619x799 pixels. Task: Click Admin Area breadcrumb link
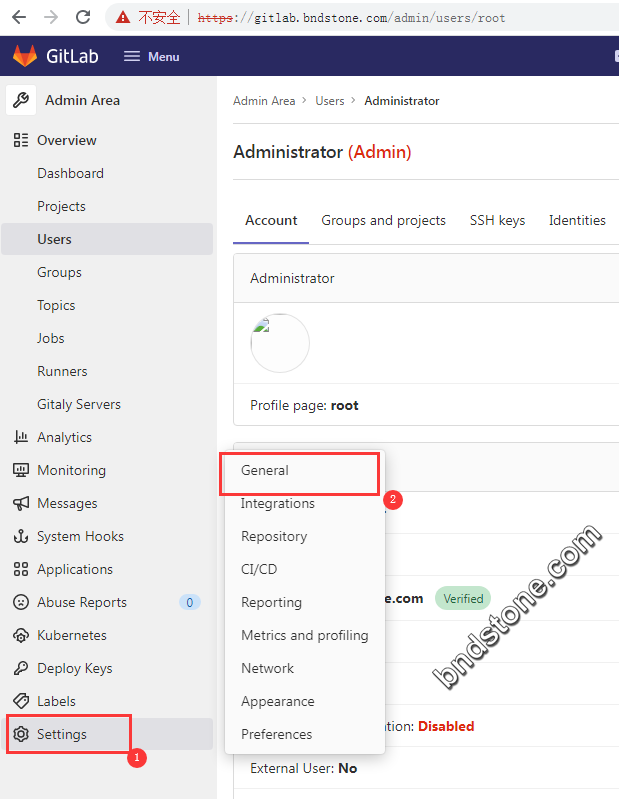coord(264,101)
